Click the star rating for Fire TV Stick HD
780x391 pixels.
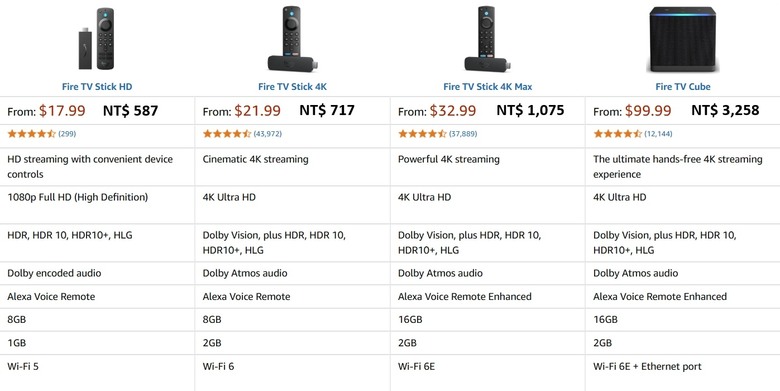coord(31,134)
